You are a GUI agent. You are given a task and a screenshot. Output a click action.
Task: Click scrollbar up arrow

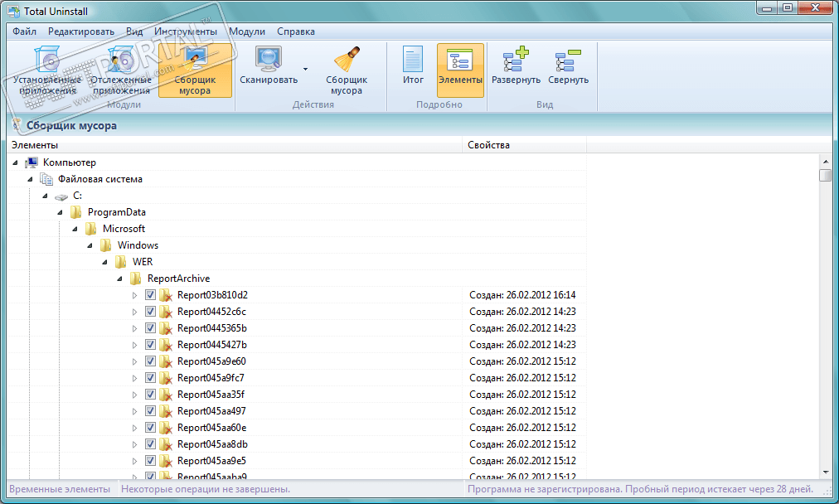coord(825,161)
